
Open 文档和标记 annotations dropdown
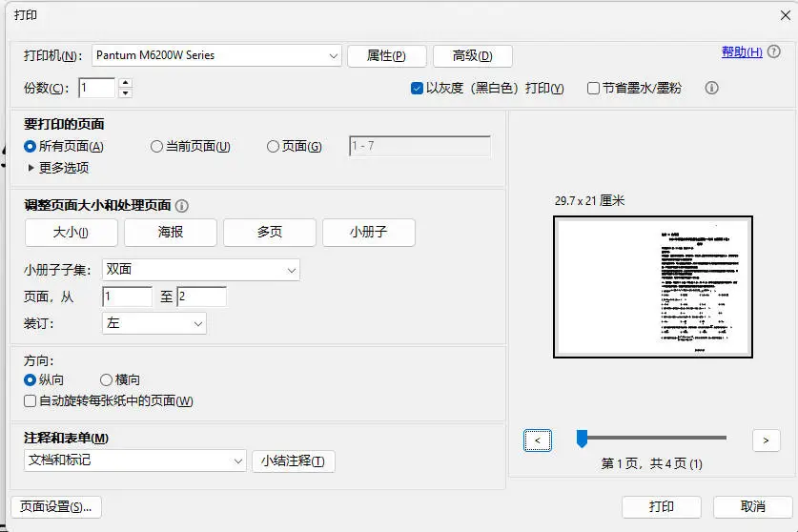click(134, 460)
